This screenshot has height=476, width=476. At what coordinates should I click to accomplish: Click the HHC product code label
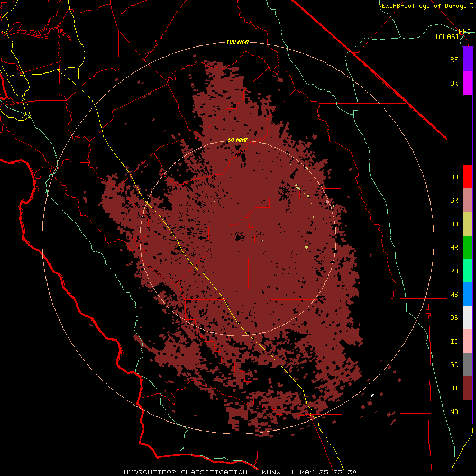(465, 32)
